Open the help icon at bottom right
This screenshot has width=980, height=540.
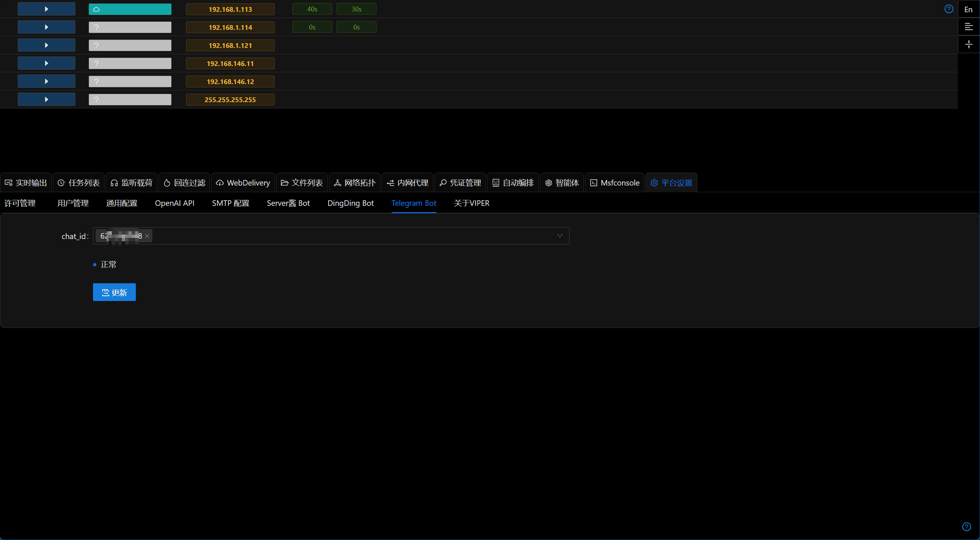(x=967, y=527)
